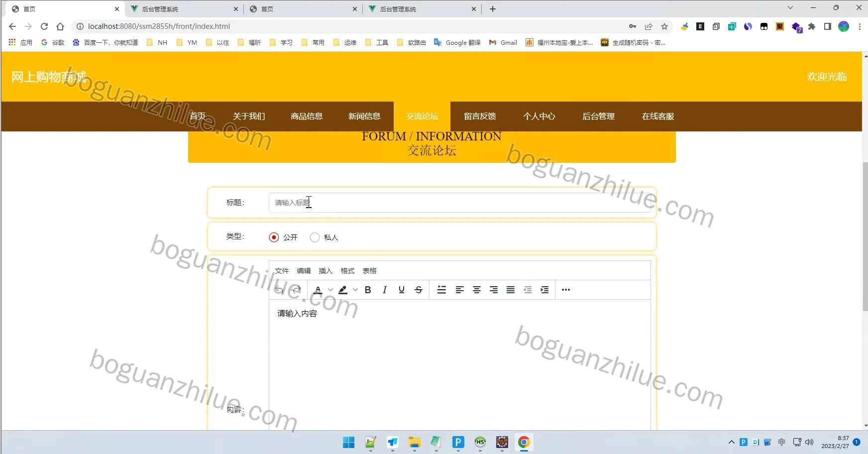The height and width of the screenshot is (454, 868).
Task: Open Chrome extensions puzzle icon
Action: pos(812,26)
